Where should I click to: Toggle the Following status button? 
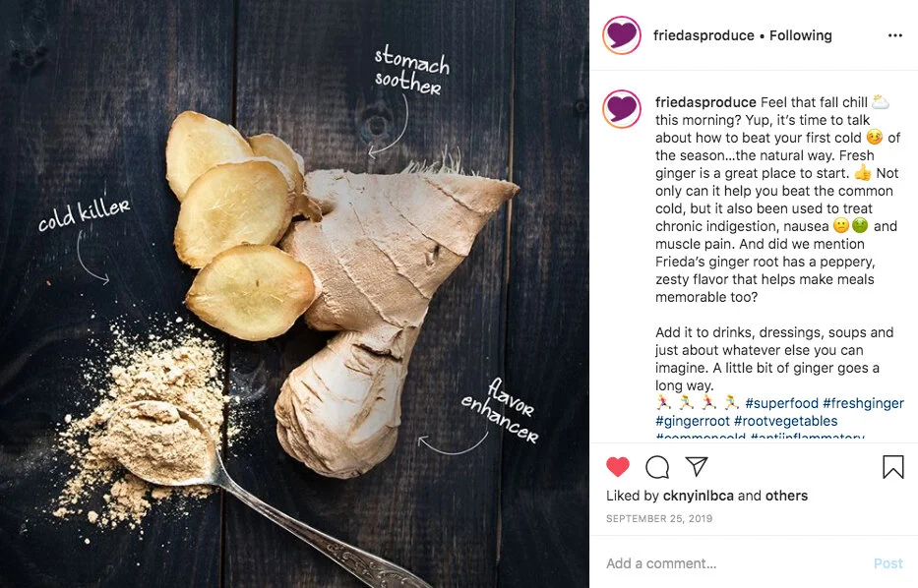tap(800, 35)
